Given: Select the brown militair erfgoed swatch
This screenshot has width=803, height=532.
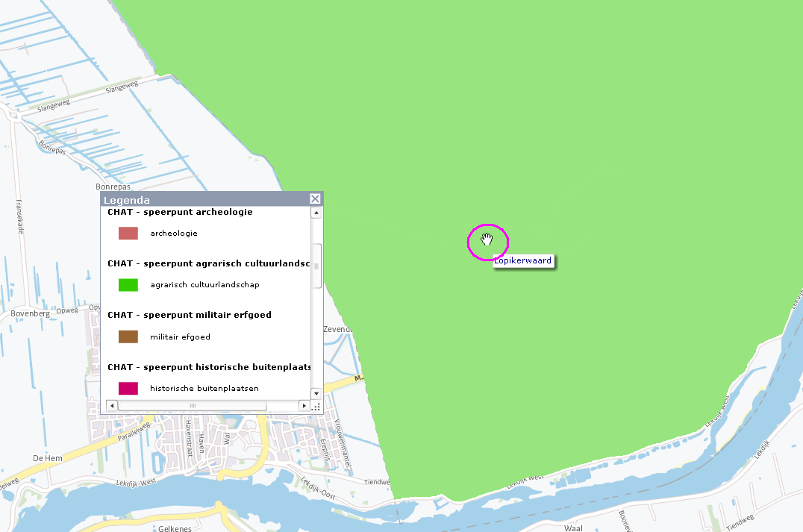Looking at the screenshot, I should (x=128, y=337).
